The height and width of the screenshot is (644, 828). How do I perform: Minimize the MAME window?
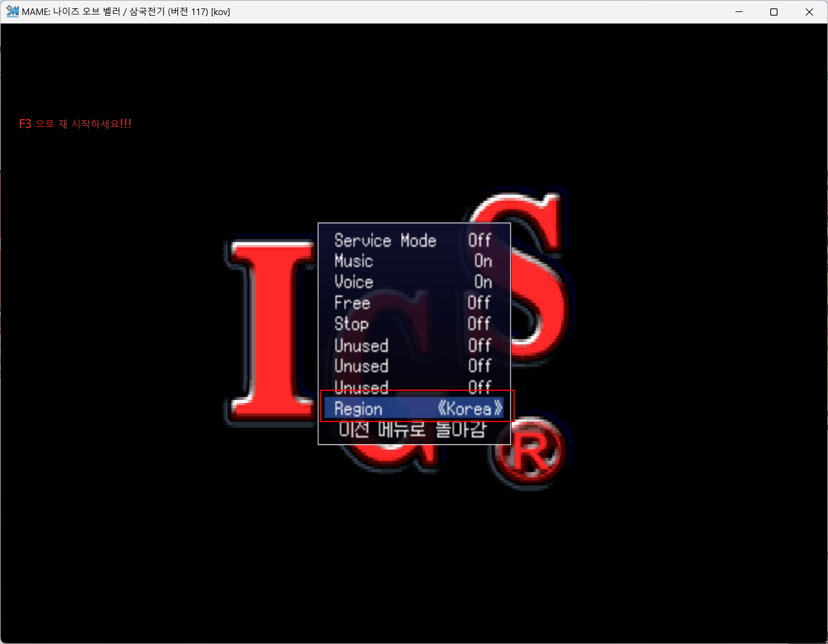pos(739,12)
